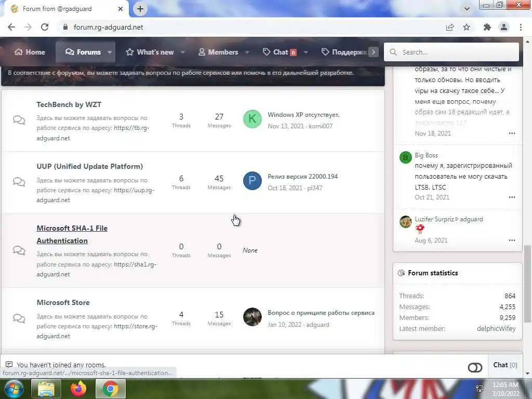Viewport: 532px width, 399px height.
Task: Toggle the chat bar switch
Action: pos(475,367)
